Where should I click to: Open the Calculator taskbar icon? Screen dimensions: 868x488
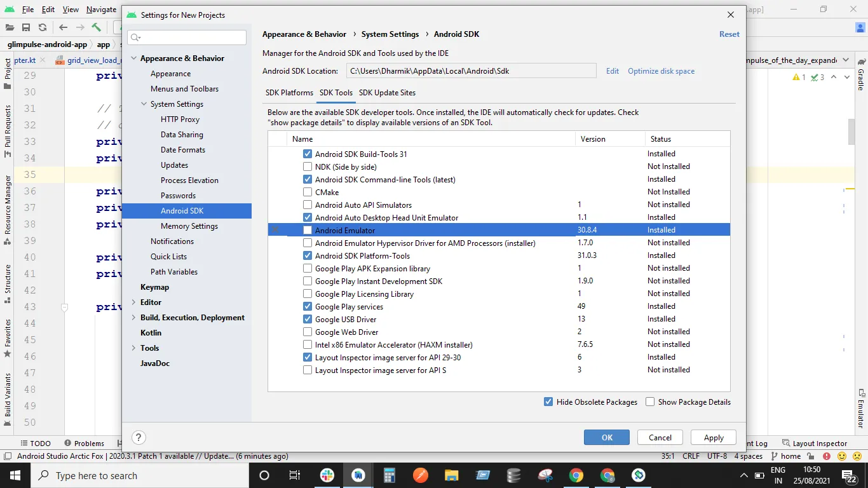pyautogui.click(x=390, y=475)
